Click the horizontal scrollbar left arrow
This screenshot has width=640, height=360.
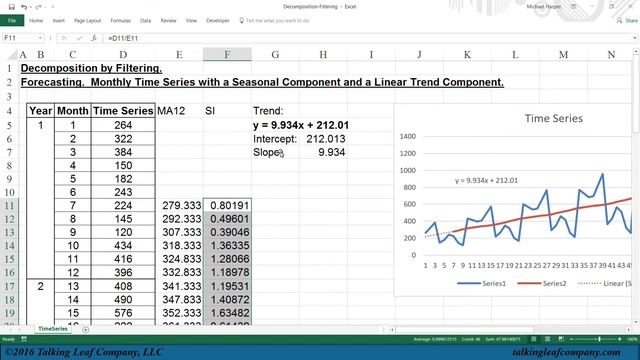[x=392, y=329]
